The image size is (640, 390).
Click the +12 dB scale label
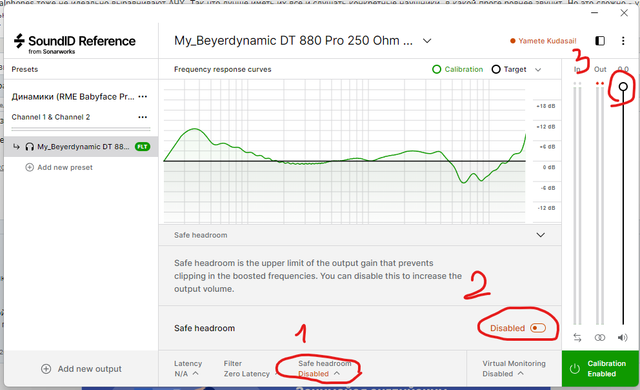pos(546,126)
